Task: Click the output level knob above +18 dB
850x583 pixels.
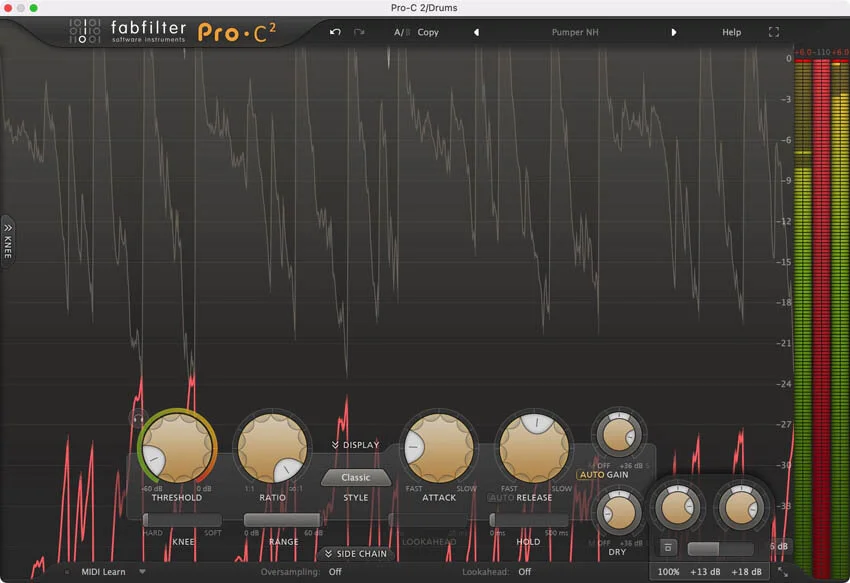Action: (x=742, y=508)
